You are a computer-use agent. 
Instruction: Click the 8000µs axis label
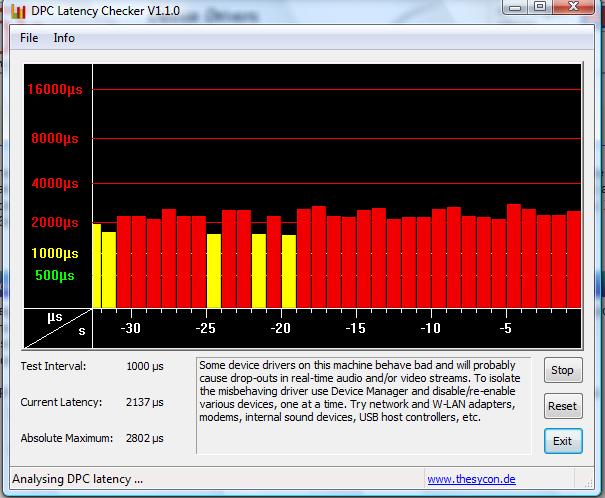(x=55, y=138)
